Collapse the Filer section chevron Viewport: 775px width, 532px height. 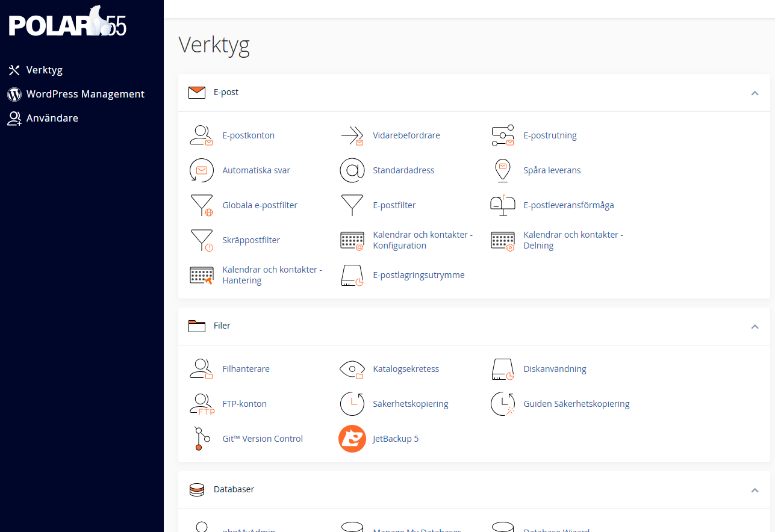coord(755,326)
